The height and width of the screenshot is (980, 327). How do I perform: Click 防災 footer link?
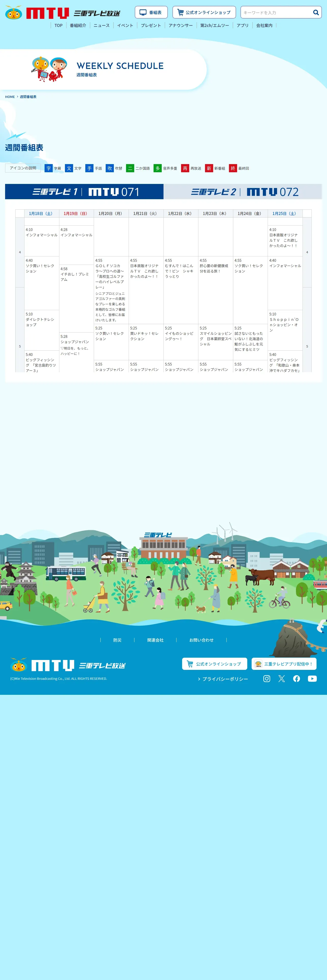coord(117,640)
